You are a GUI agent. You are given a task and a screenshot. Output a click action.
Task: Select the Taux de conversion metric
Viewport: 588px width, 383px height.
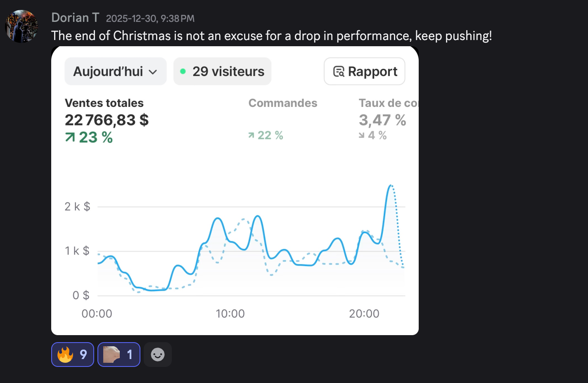(x=388, y=103)
